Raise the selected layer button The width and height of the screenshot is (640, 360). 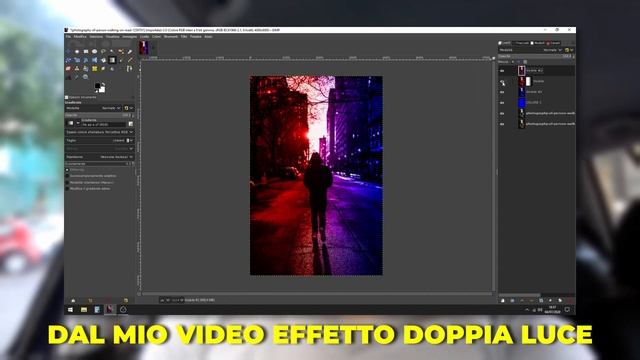522,300
